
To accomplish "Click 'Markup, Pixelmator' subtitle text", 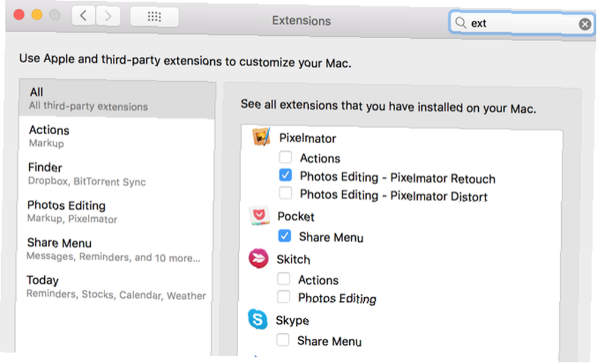I will tap(72, 218).
